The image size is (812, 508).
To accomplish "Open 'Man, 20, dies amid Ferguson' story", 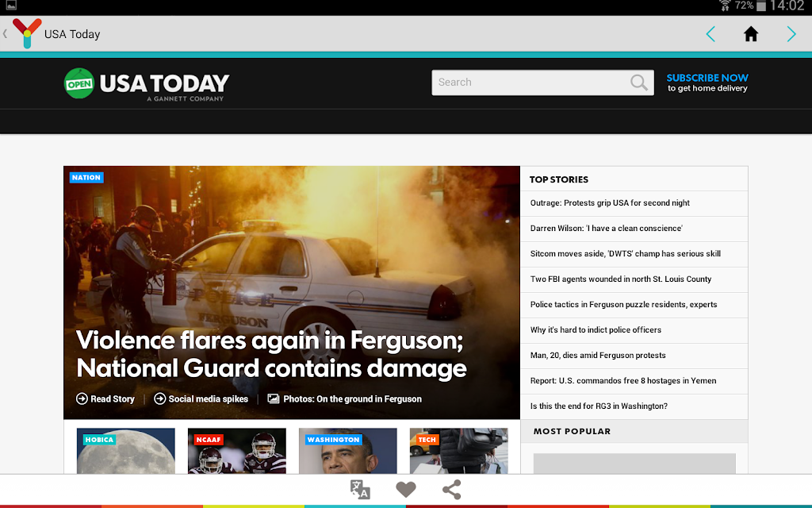I will pyautogui.click(x=598, y=355).
